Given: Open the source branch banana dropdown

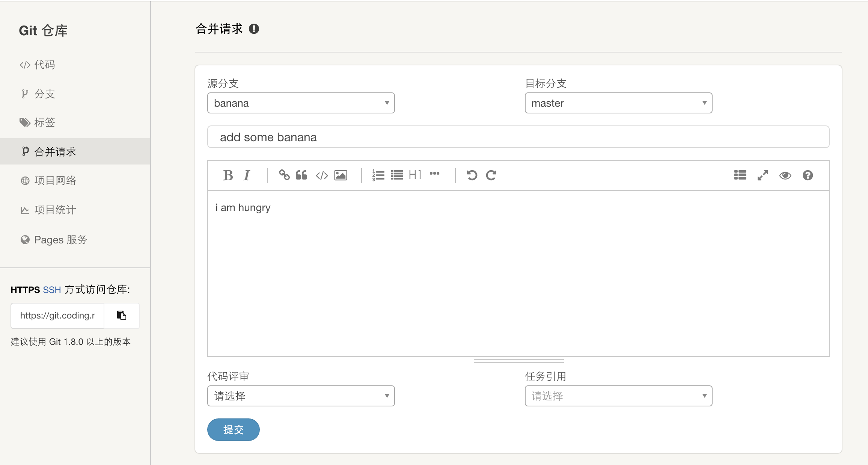Looking at the screenshot, I should coord(301,103).
